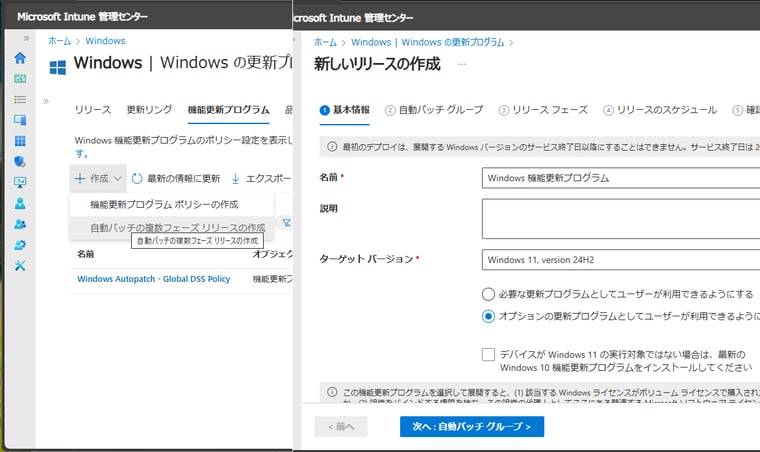Click the Windows logo icon beside title
The image size is (760, 452).
58,67
